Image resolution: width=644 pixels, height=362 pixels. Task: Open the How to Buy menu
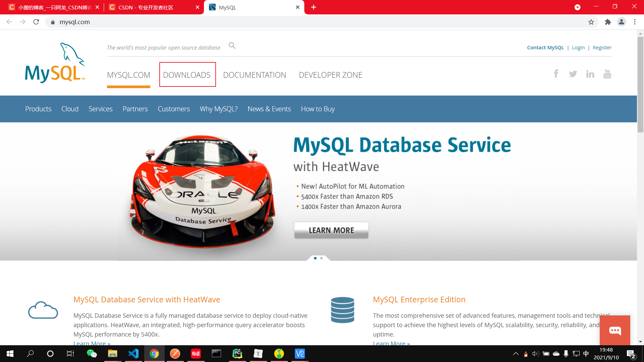point(318,109)
